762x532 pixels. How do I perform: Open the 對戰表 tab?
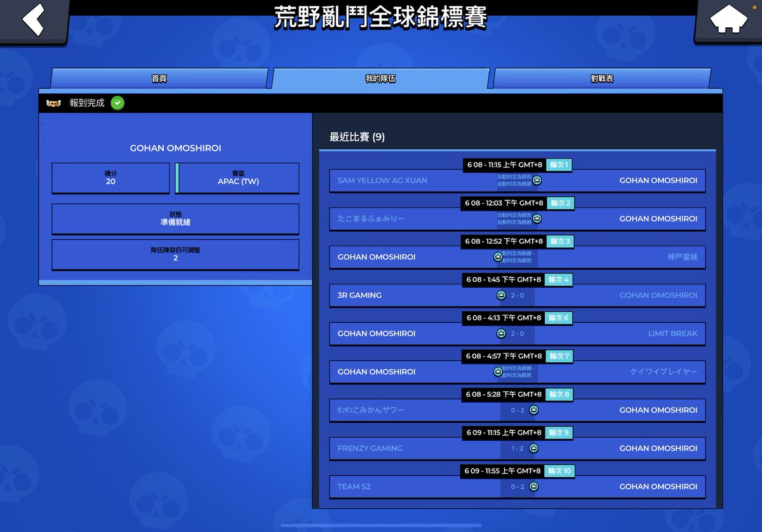(601, 79)
